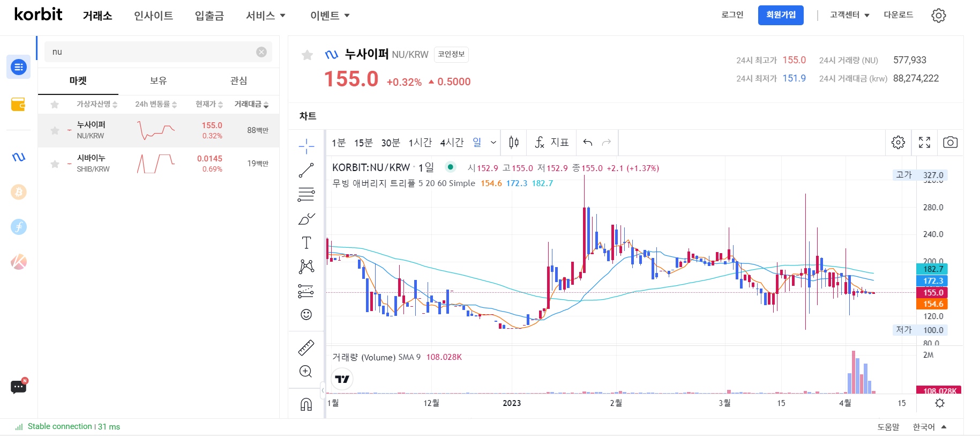
Task: Select the 1분 interval
Action: 339,143
